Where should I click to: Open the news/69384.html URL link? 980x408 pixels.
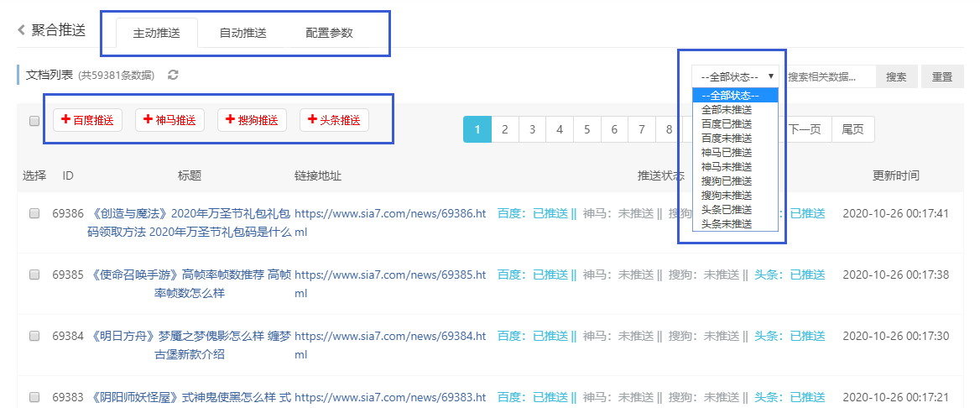390,345
